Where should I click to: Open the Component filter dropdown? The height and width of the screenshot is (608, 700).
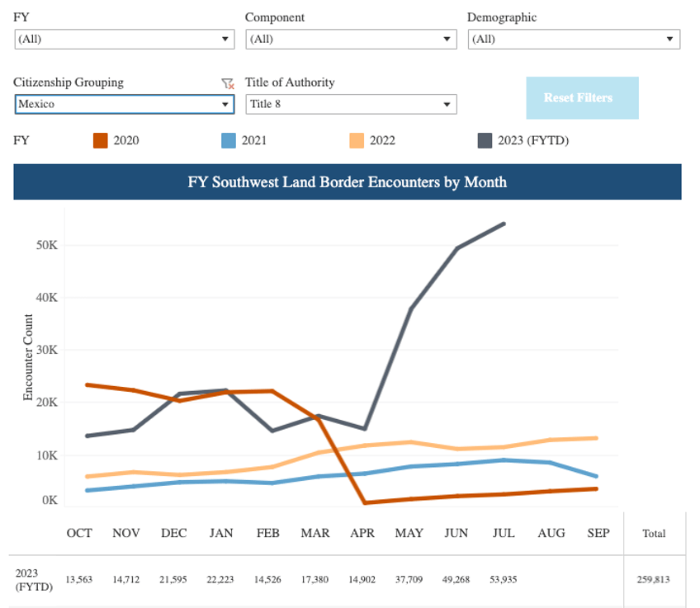pyautogui.click(x=351, y=40)
